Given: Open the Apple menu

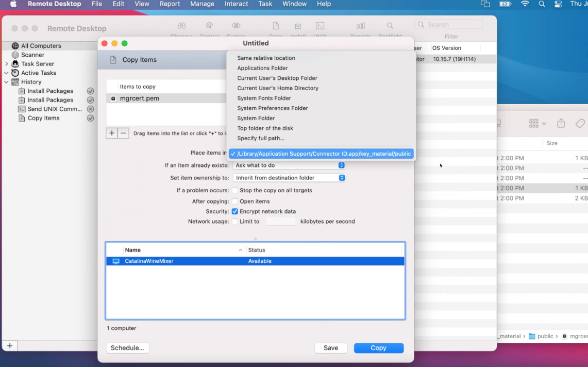Looking at the screenshot, I should click(x=13, y=4).
